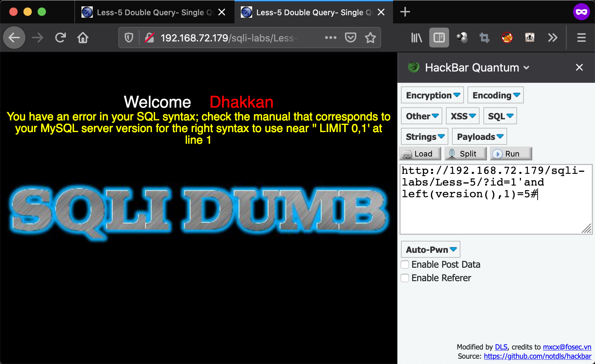
Task: Go to the browser home page icon
Action: click(83, 38)
